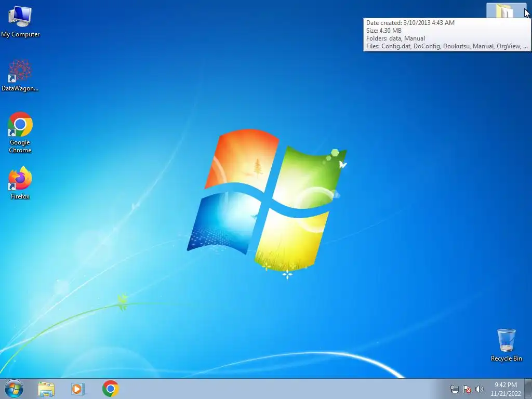
Task: Open the network status tray icon
Action: [454, 389]
